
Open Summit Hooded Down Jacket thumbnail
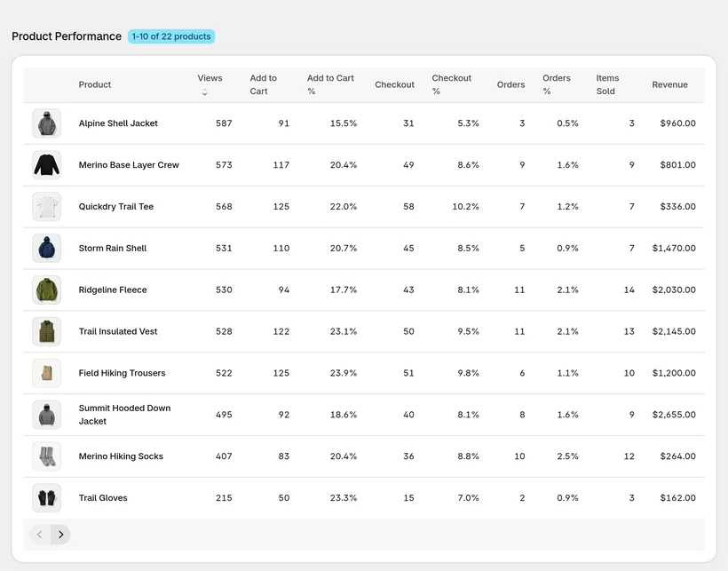[46, 415]
